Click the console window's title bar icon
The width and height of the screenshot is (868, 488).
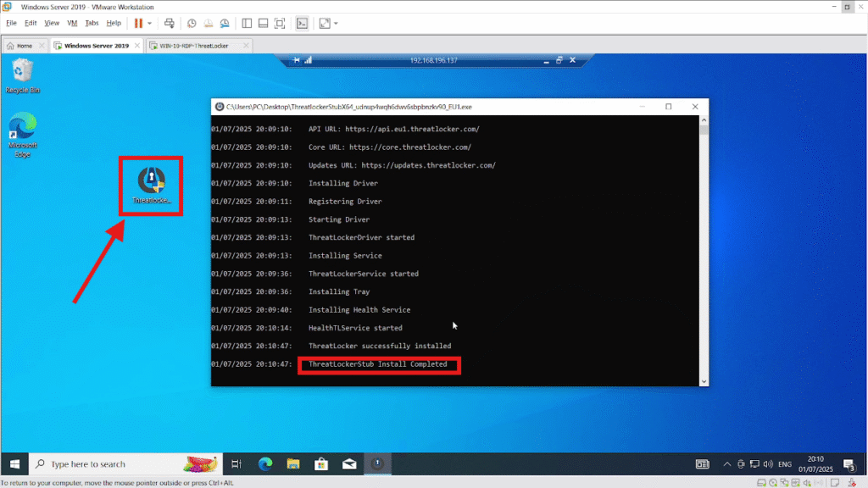tap(220, 107)
